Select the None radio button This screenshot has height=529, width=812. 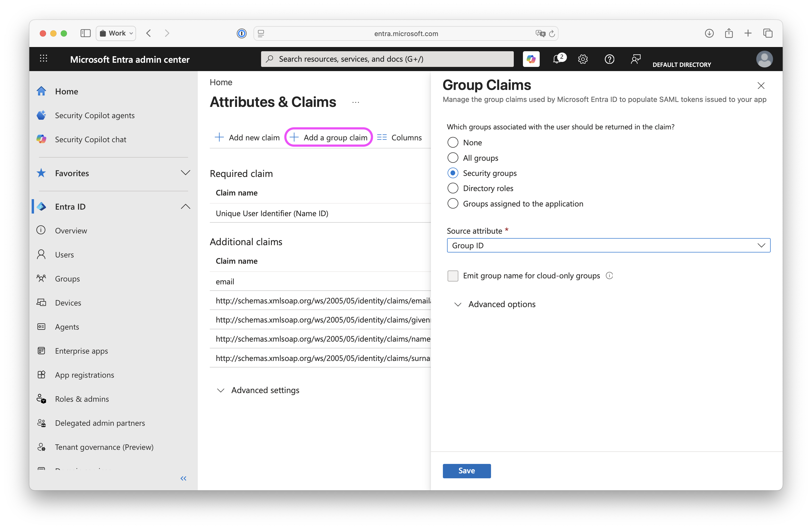[453, 142]
